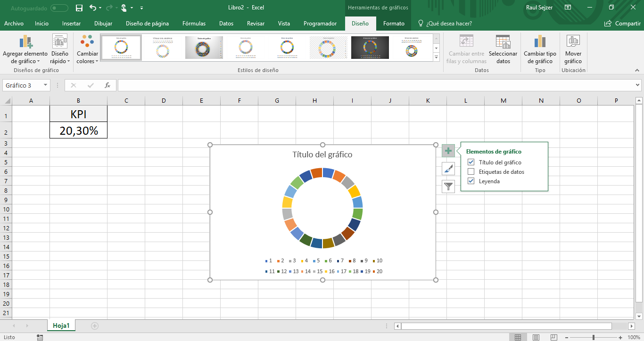644x341 pixels.
Task: Click the chart styles brush icon
Action: tap(448, 169)
